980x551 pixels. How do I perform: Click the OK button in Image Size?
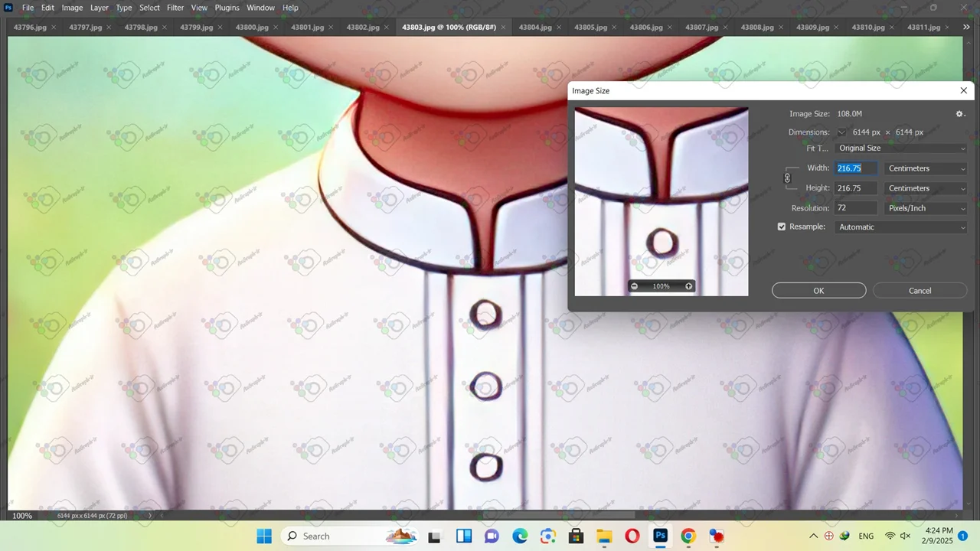(x=818, y=291)
